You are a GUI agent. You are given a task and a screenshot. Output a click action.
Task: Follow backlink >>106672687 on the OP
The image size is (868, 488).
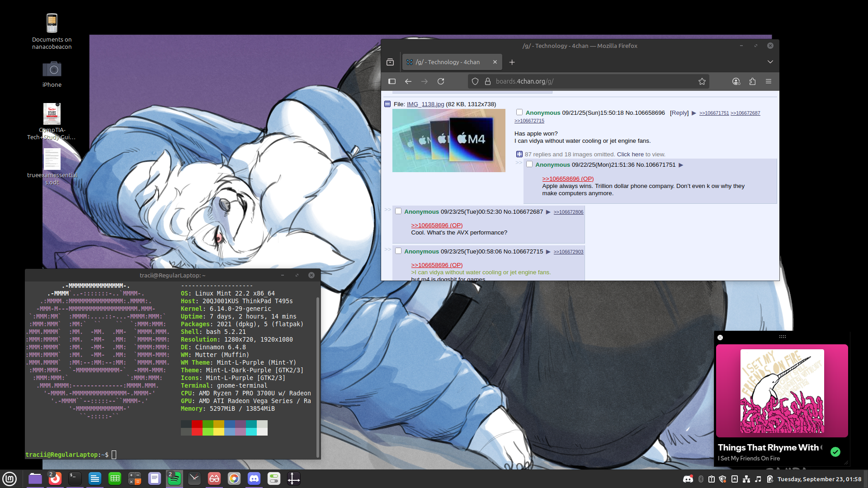(745, 113)
